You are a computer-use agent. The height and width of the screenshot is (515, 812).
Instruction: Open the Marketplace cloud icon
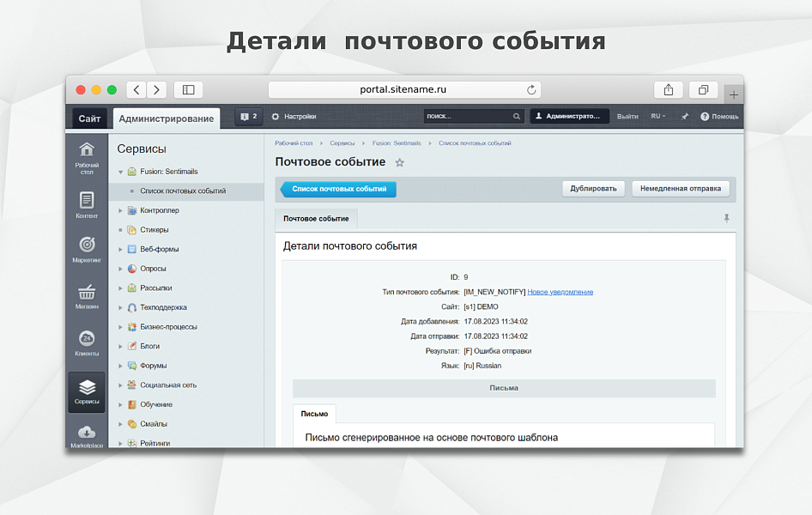coord(87,433)
